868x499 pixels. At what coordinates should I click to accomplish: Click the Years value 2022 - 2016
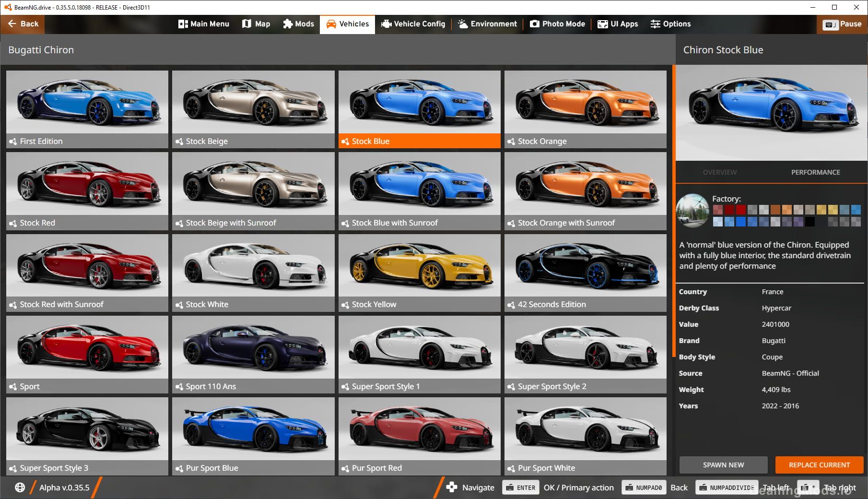[780, 406]
